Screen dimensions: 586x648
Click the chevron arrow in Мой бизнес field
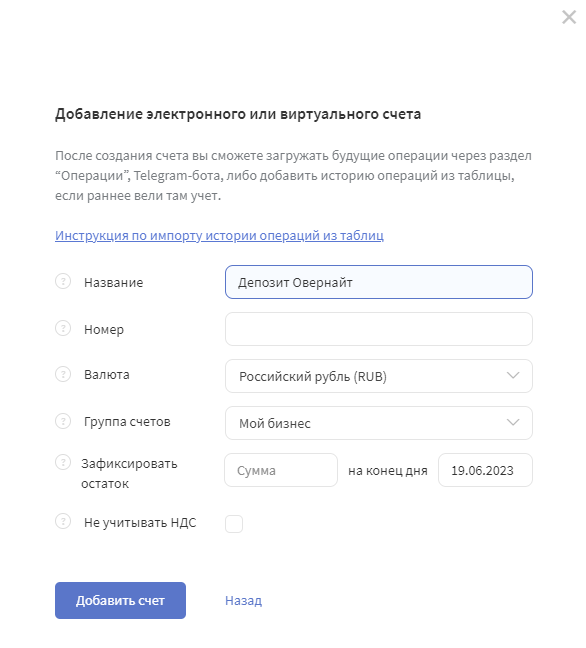tap(513, 422)
